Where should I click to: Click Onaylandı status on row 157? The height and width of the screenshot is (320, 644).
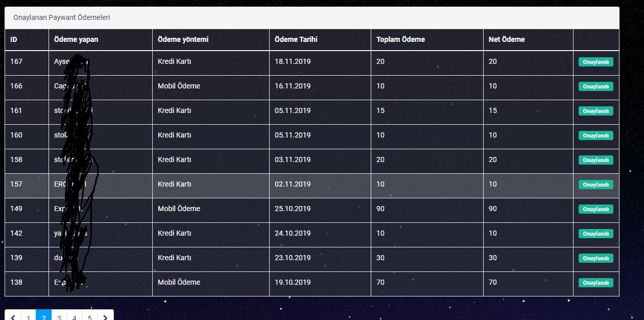click(595, 185)
